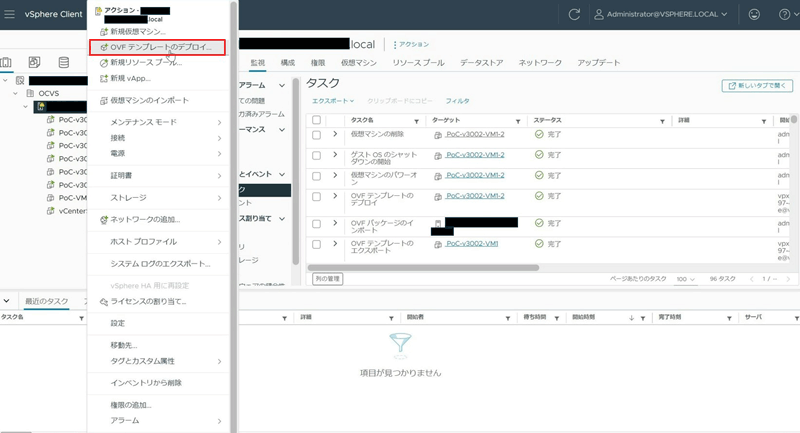Click the フィルタ link
The height and width of the screenshot is (433, 800).
[457, 101]
